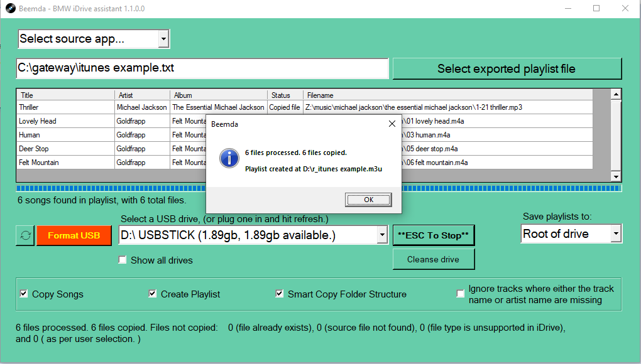The width and height of the screenshot is (641, 364).
Task: Expand the USB drive selection dropdown
Action: point(382,235)
